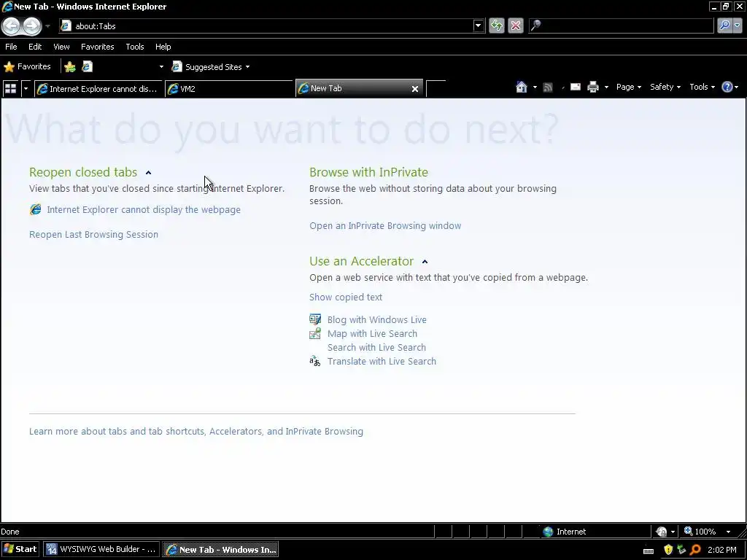
Task: Click in the about:Tabs address field
Action: 266,26
